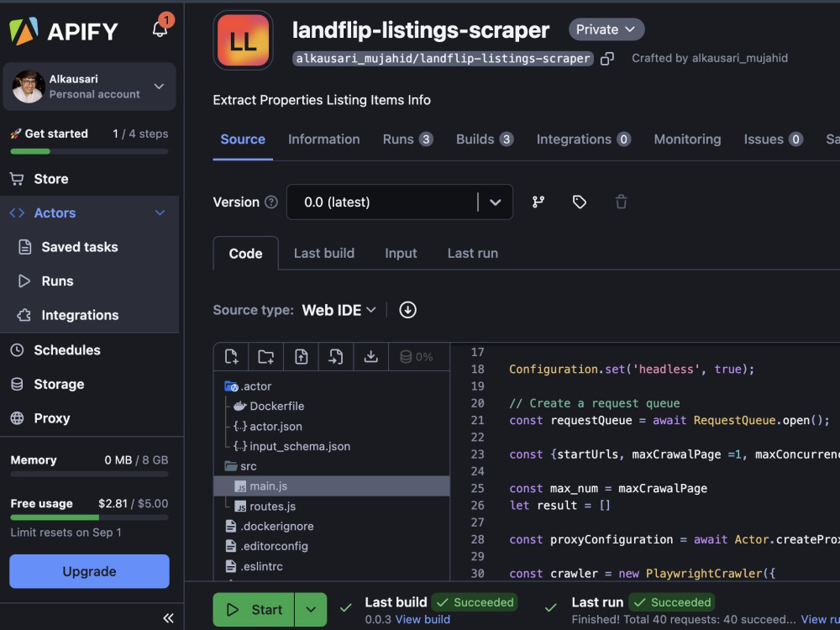Download files from the file toolbar
Image resolution: width=840 pixels, height=630 pixels.
(x=370, y=357)
